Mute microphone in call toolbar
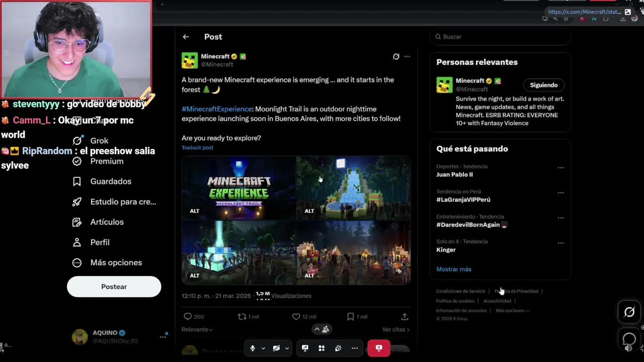Screen dimensions: 644x362 point(253,348)
